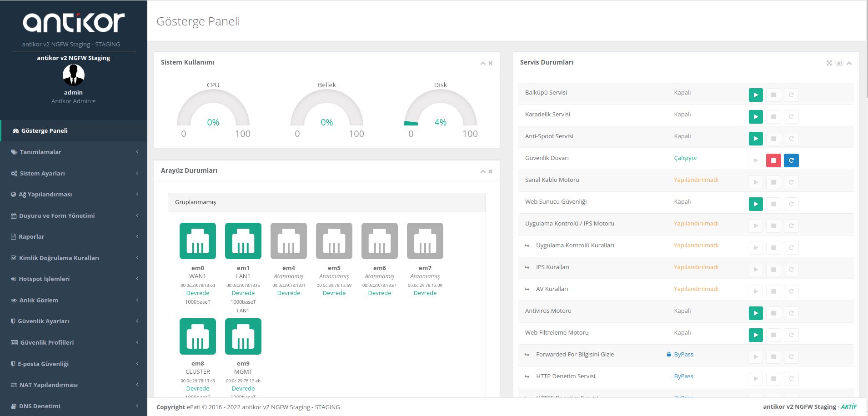868x416 pixels.
Task: Expand the Tanımlamalar menu
Action: 74,152
